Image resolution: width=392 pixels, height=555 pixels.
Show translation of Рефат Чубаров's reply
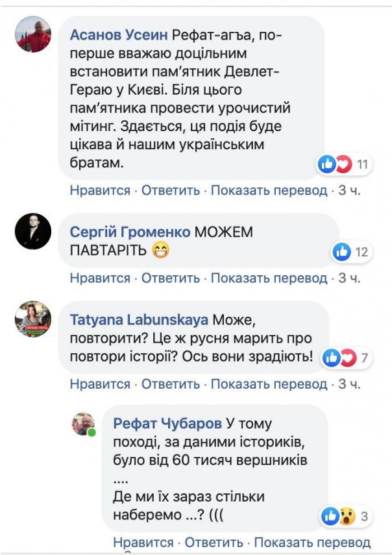coord(312,542)
